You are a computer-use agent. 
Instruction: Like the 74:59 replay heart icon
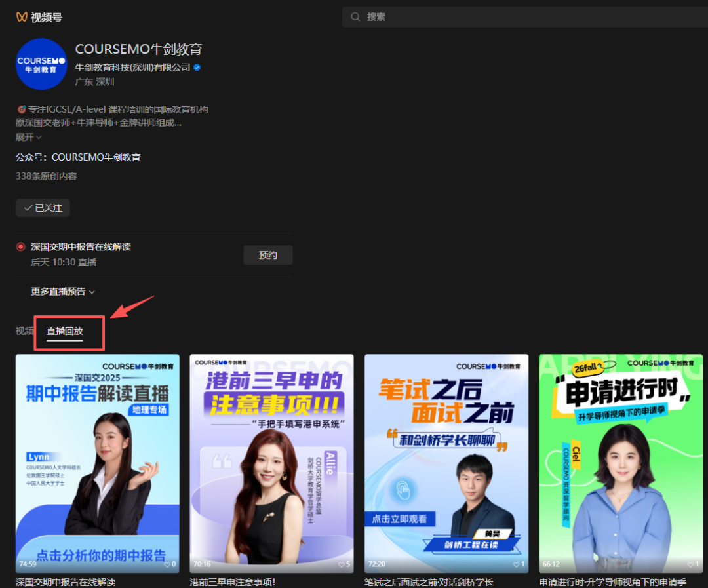[167, 564]
